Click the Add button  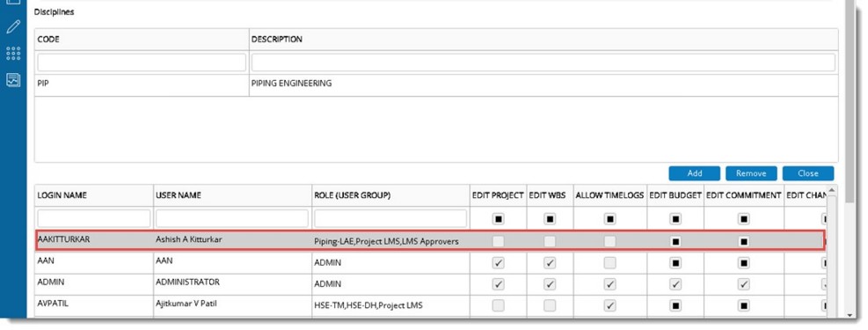point(694,173)
